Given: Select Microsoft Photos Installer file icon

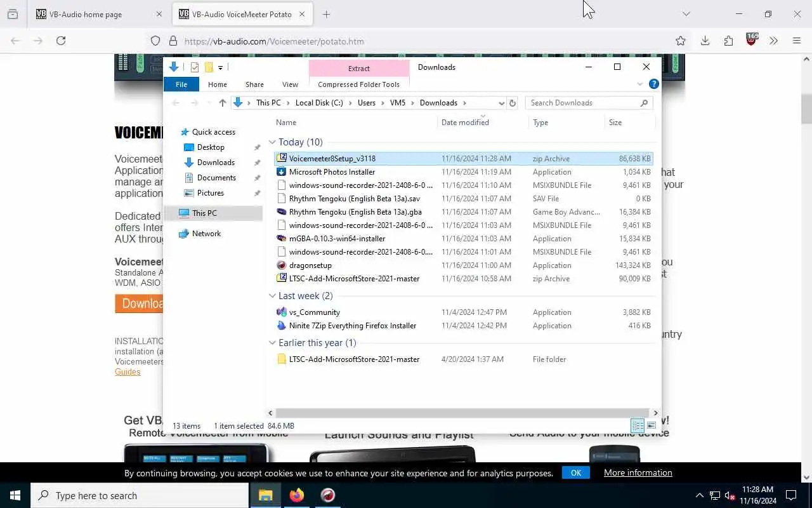Looking at the screenshot, I should 282,171.
